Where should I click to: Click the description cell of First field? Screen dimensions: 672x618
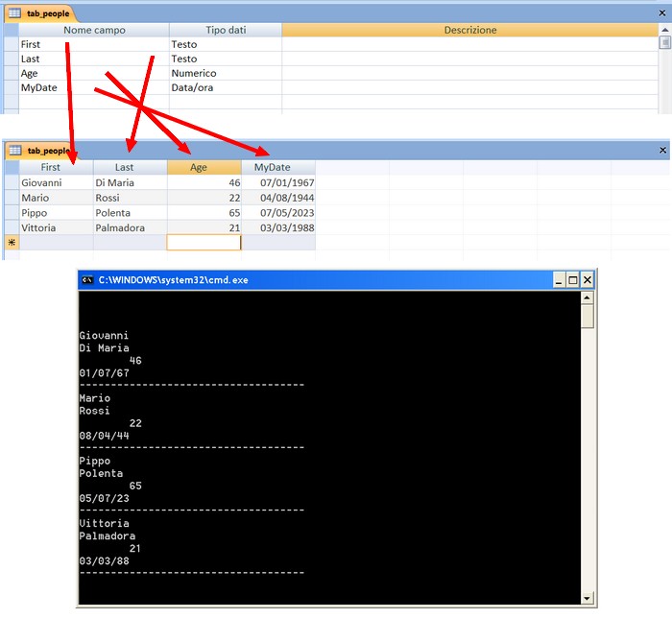coord(470,44)
